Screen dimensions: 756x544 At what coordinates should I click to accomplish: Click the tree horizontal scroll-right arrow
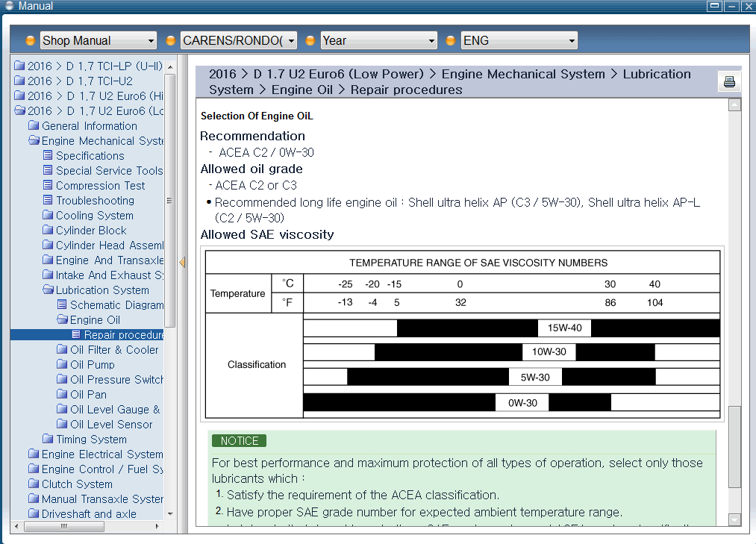(x=157, y=526)
